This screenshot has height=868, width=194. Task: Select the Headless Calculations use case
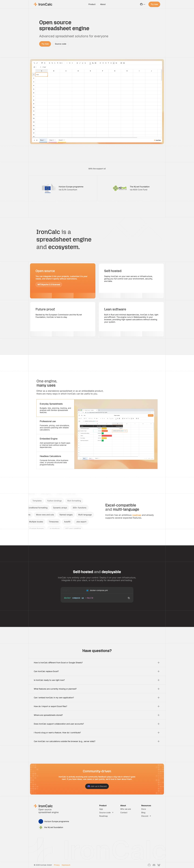55,461
